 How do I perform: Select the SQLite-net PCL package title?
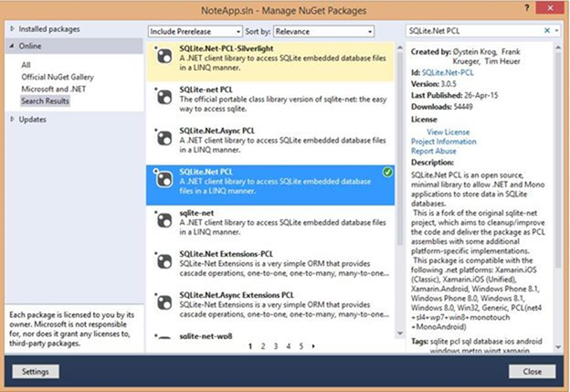tap(206, 90)
